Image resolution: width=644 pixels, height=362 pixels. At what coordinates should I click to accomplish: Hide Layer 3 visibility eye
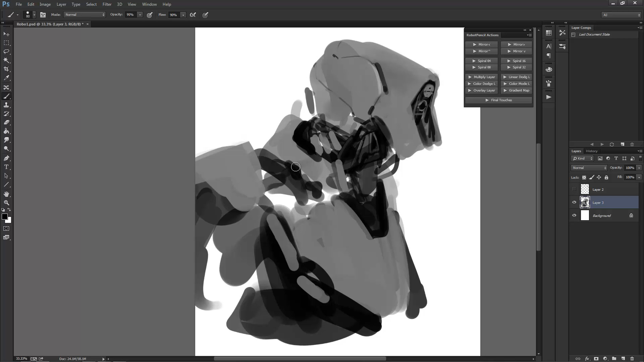point(574,202)
